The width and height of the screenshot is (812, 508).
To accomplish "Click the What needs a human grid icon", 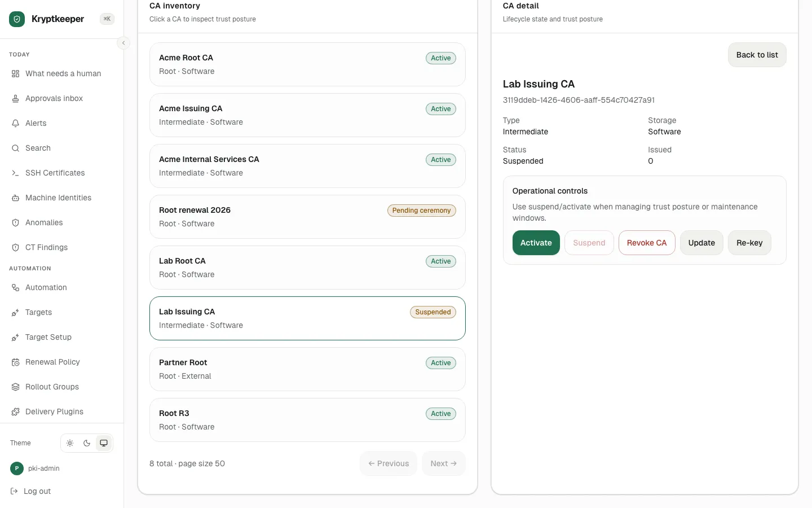I will click(x=15, y=74).
